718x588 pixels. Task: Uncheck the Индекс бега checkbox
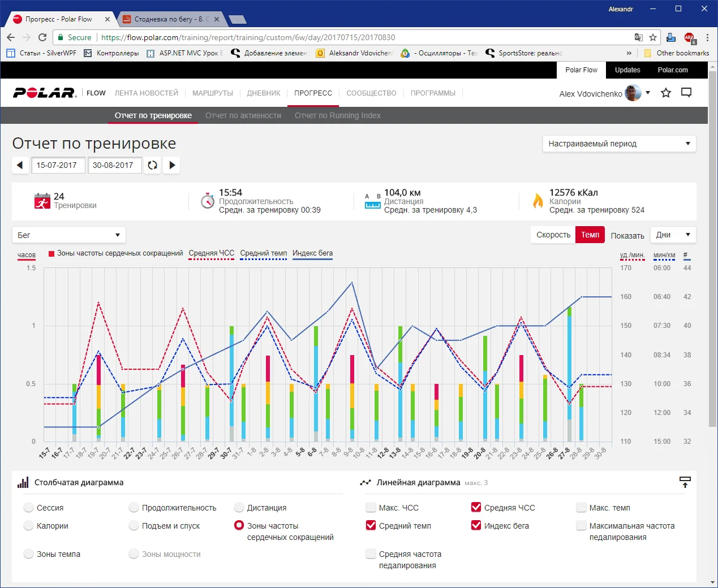(476, 525)
